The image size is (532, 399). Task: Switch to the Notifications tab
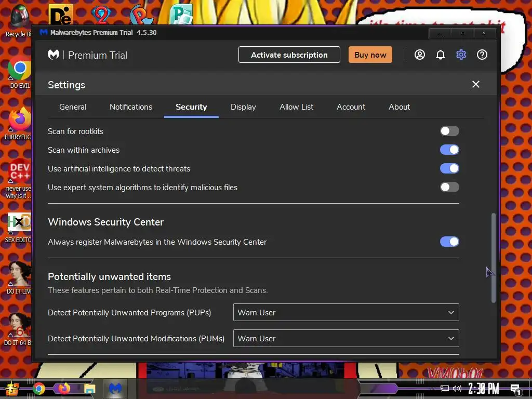tap(130, 107)
